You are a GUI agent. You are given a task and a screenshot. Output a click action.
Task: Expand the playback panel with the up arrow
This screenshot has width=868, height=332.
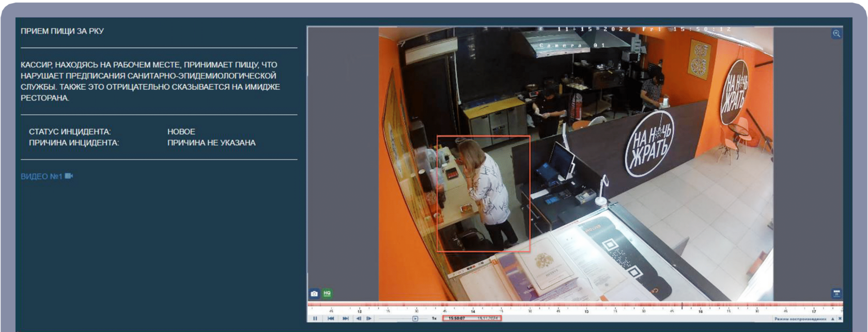832,319
